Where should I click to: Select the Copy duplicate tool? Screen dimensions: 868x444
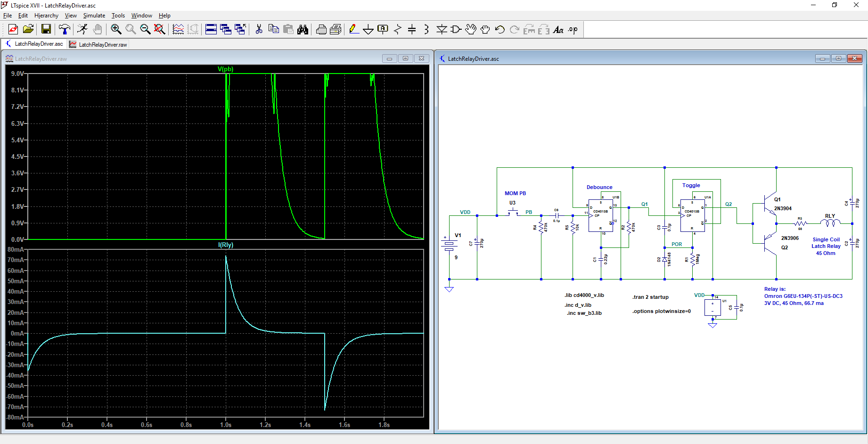click(273, 30)
